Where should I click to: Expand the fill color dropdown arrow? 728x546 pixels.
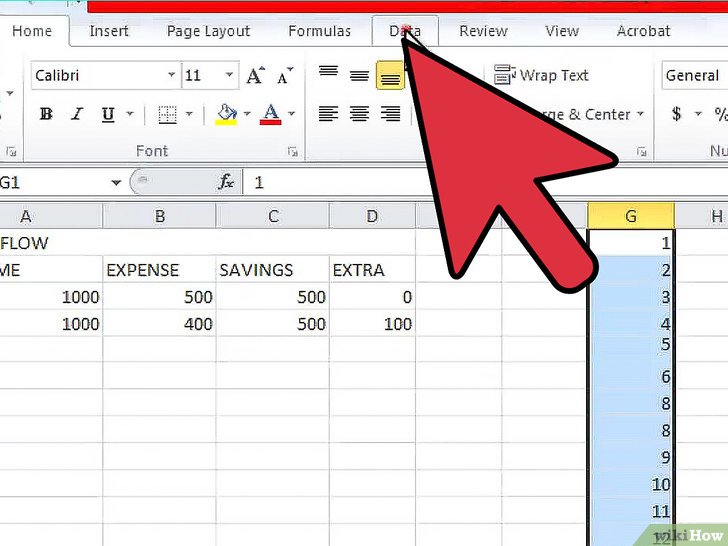[247, 114]
